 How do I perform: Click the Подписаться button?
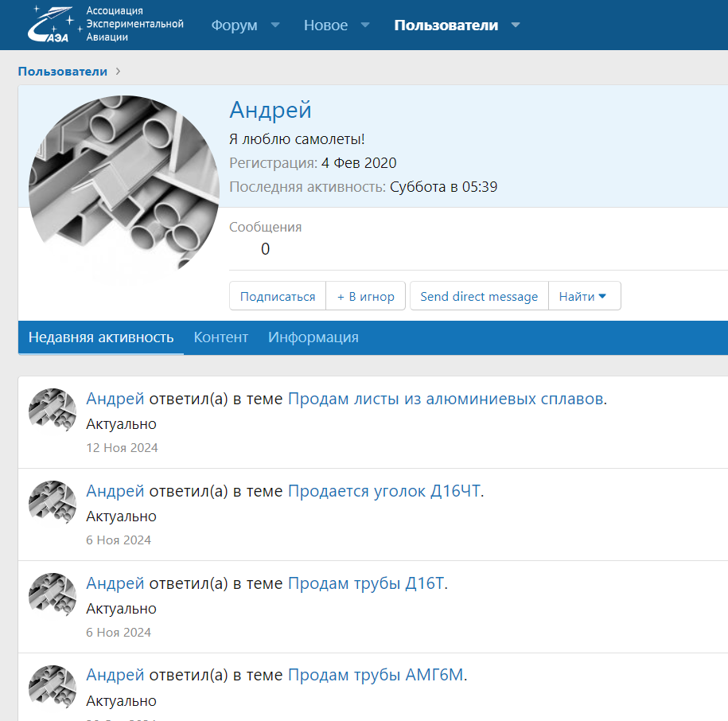278,296
